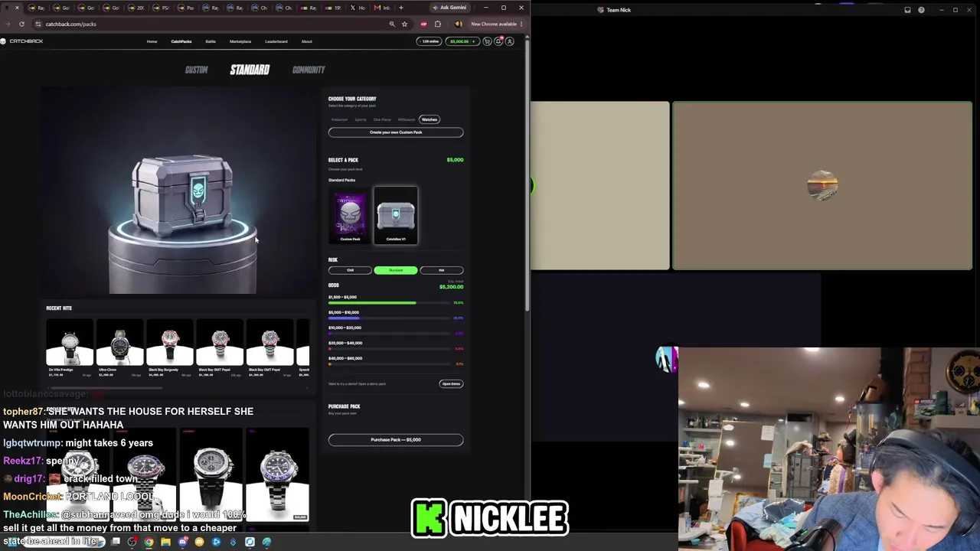Viewport: 980px width, 551px height.
Task: Set risk level to Chill
Action: click(x=350, y=270)
